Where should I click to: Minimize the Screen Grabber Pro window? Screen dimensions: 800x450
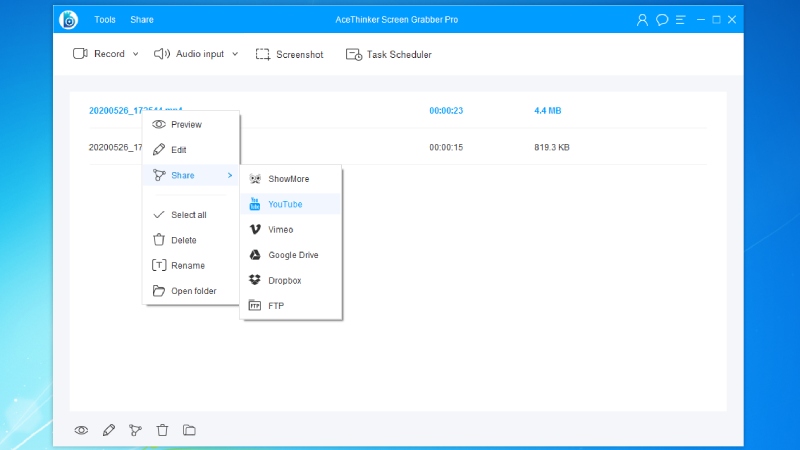[x=701, y=19]
